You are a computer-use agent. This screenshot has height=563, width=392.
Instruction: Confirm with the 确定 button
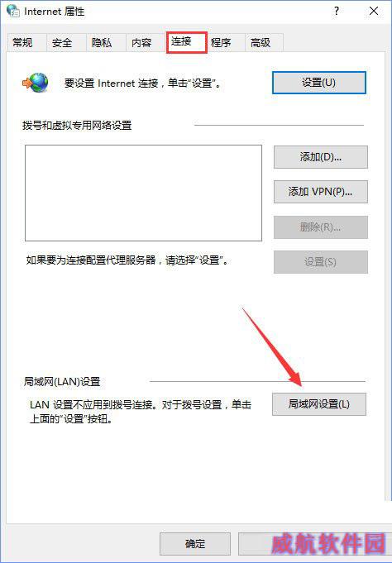195,544
